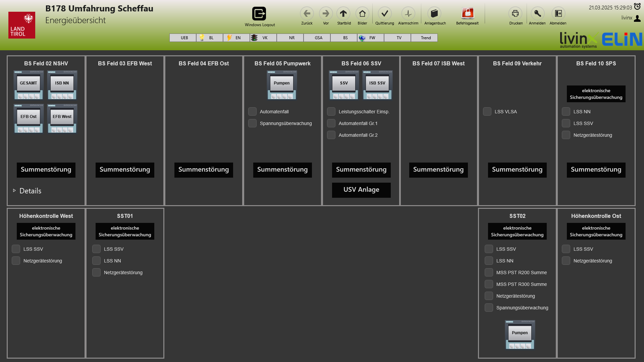Expand the Details section
The height and width of the screenshot is (362, 644).
coord(27,191)
